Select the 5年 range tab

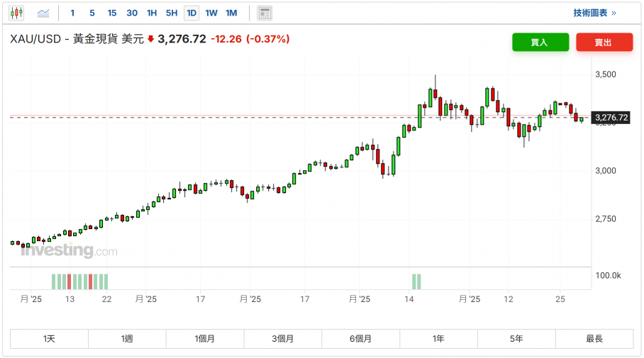516,339
